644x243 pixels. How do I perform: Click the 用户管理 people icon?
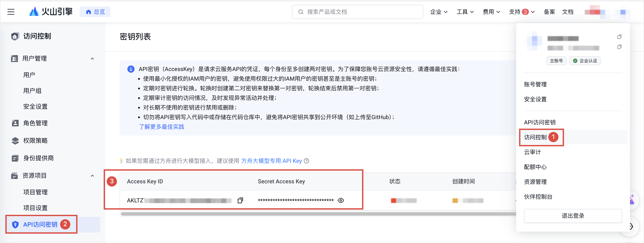tap(14, 59)
